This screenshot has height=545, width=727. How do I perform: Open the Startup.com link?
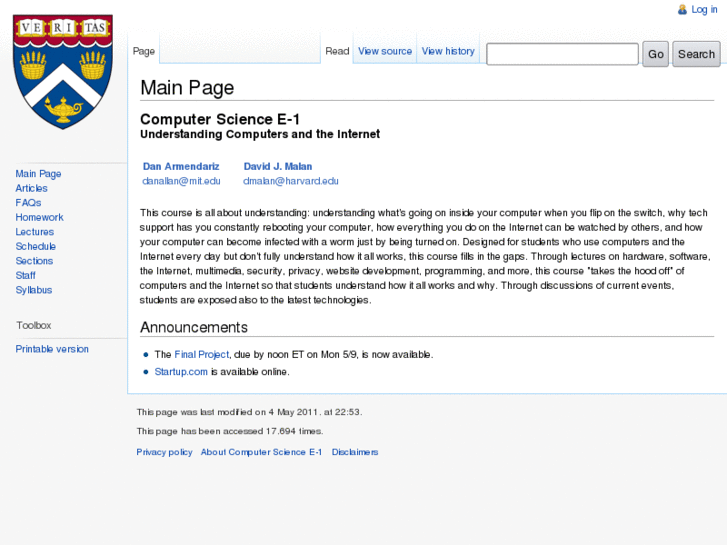[x=181, y=372]
